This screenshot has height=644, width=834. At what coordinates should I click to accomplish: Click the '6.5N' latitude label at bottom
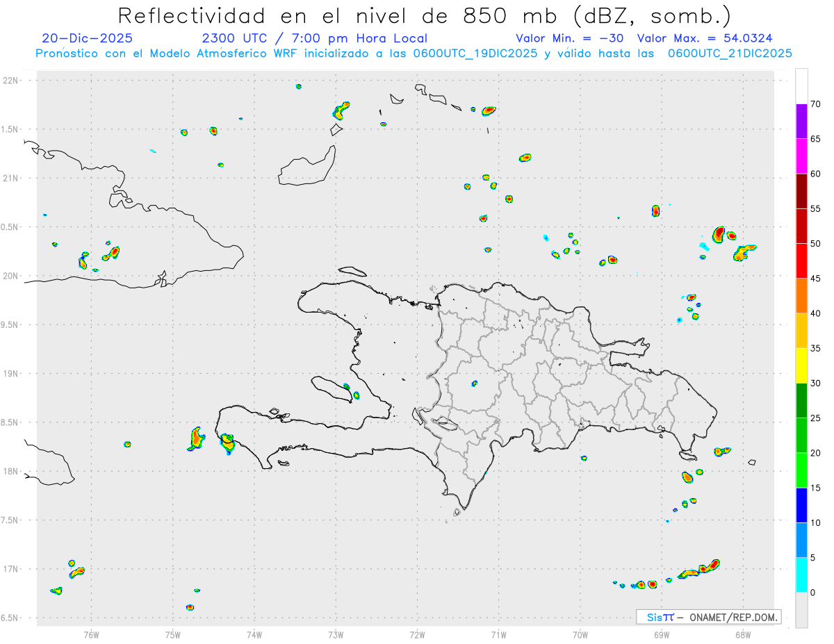point(10,618)
